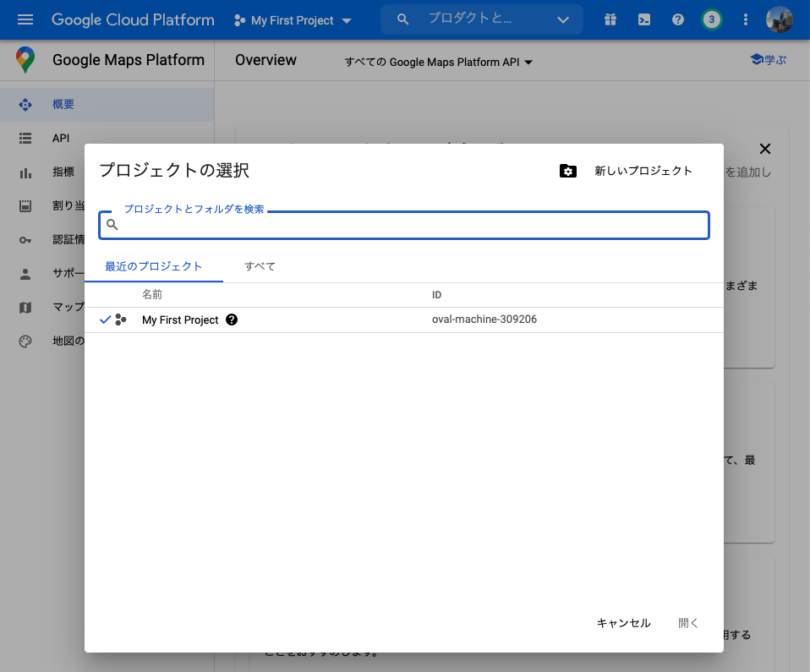
Task: Open the hamburger navigation menu
Action: coord(24,19)
